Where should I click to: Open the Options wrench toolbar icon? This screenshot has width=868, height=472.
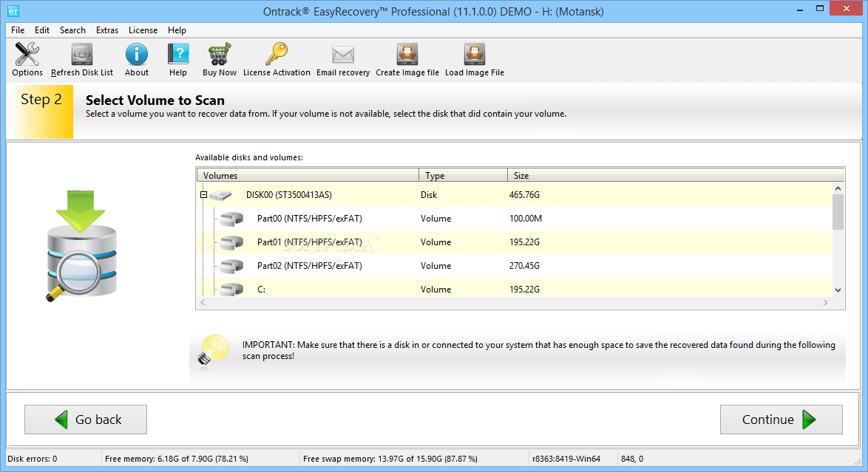click(27, 54)
